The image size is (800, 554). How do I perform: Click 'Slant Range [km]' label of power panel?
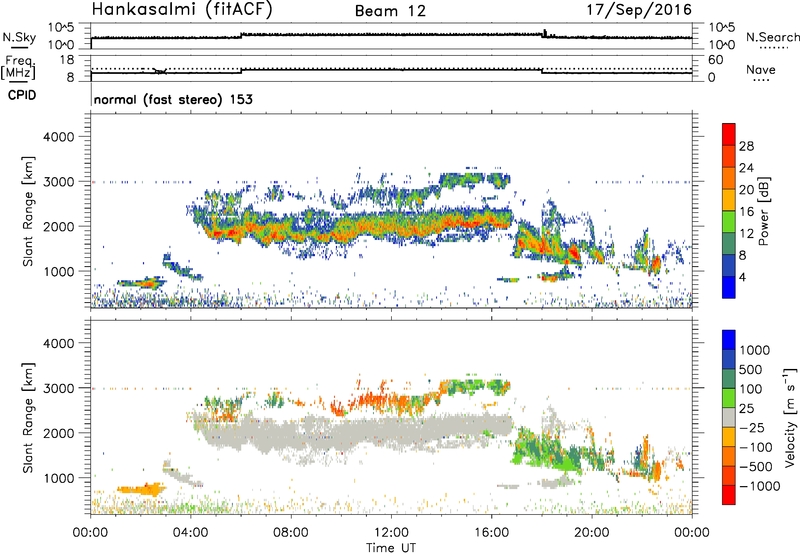(28, 211)
